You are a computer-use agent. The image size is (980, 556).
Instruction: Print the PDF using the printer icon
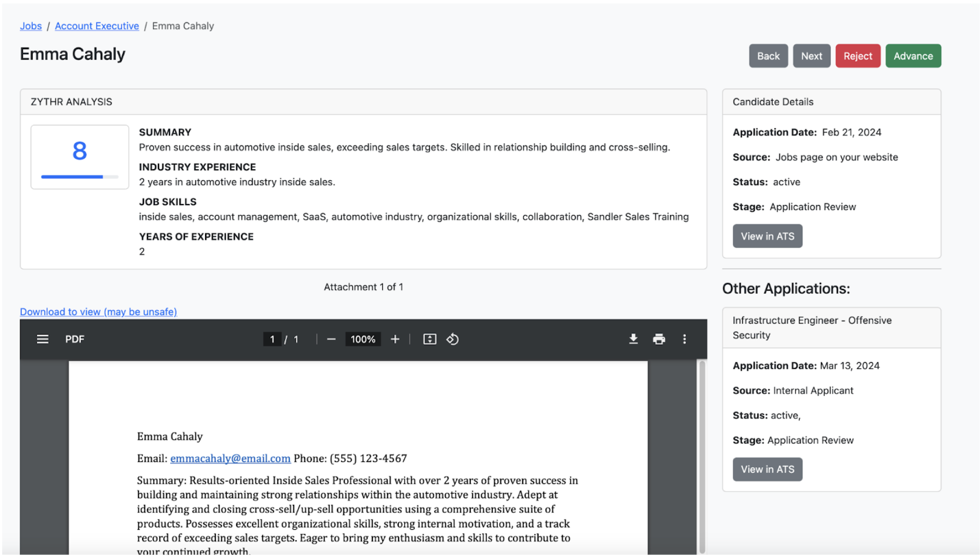[659, 339]
